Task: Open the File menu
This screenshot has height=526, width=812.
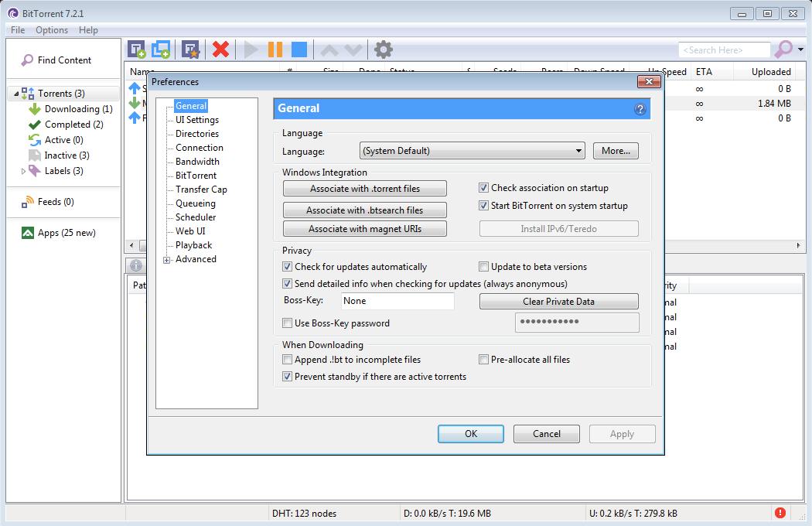Action: tap(18, 30)
